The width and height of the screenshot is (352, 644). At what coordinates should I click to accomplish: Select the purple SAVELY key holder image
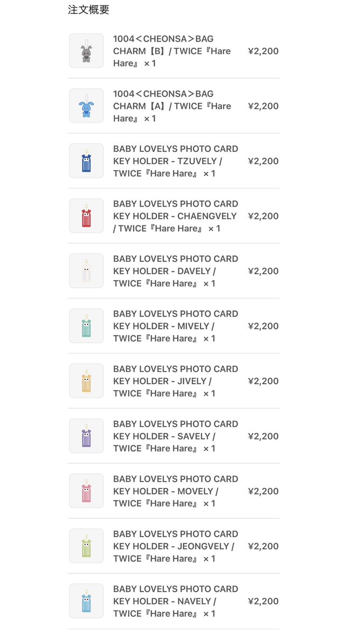86,436
